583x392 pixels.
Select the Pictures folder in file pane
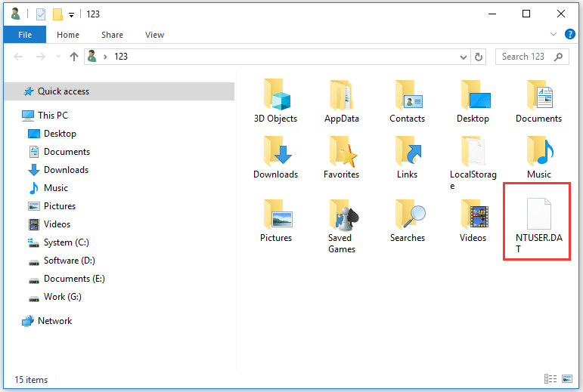tap(275, 221)
